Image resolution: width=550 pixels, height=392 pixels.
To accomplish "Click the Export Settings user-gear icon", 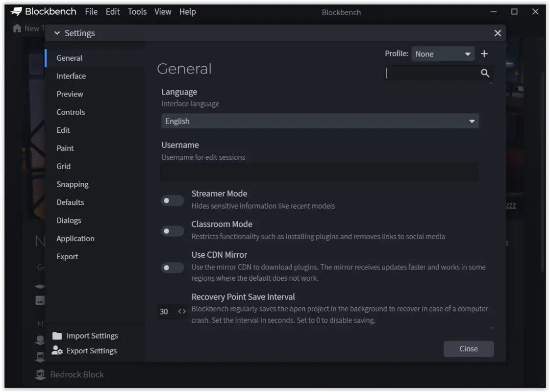I will 57,350.
